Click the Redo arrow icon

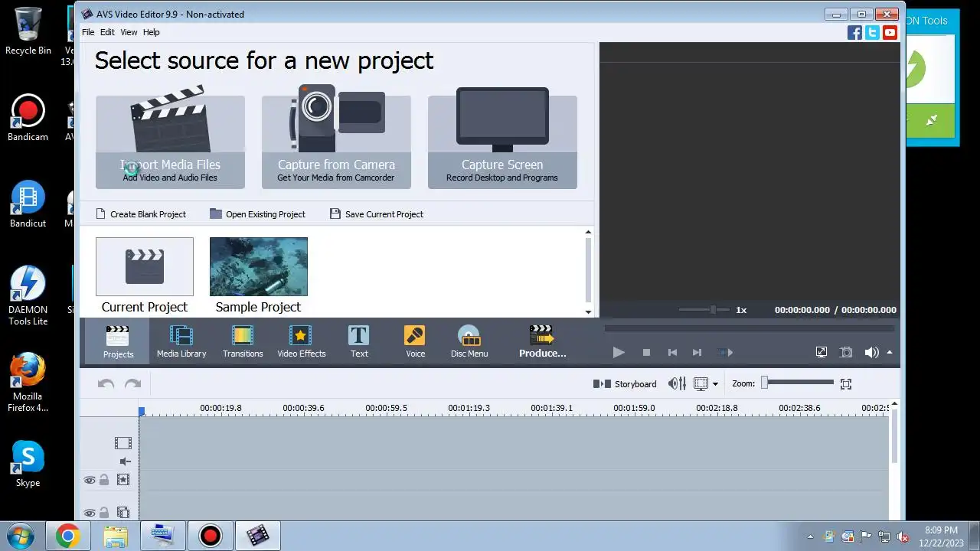[x=132, y=384]
